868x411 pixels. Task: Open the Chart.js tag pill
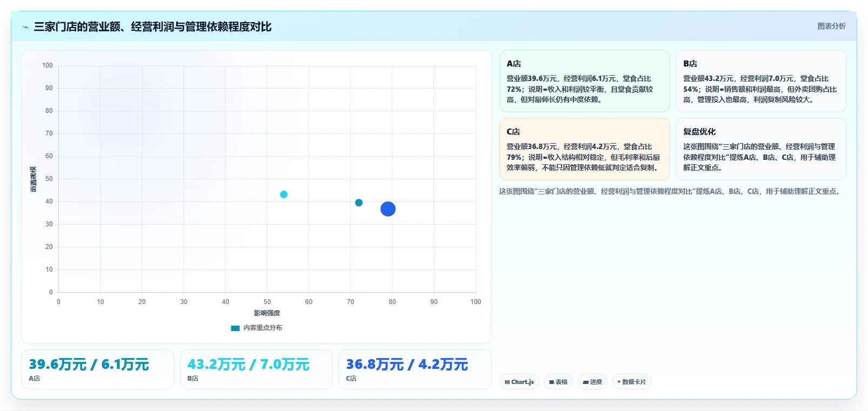tap(519, 382)
